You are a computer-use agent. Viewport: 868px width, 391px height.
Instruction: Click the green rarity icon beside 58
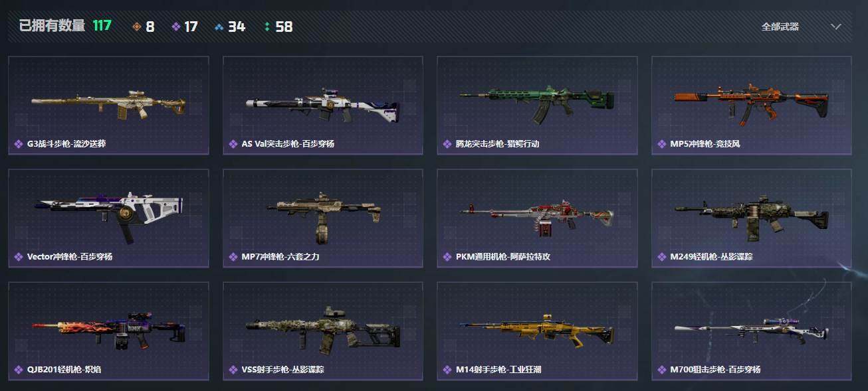click(267, 27)
